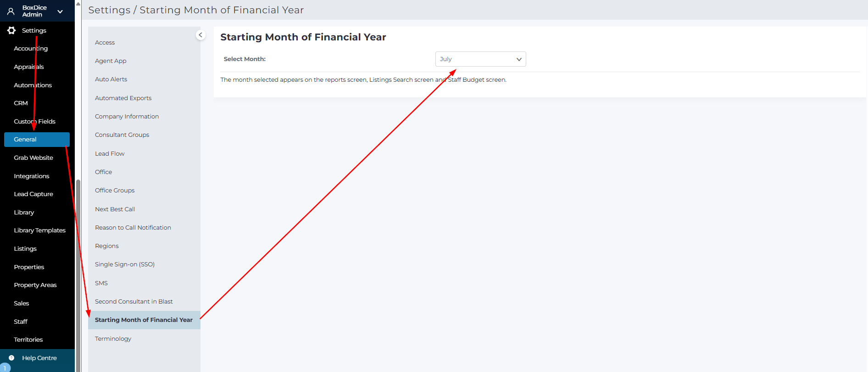Screen dimensions: 868x372
Task: Go to Terminology settings page
Action: (x=113, y=338)
